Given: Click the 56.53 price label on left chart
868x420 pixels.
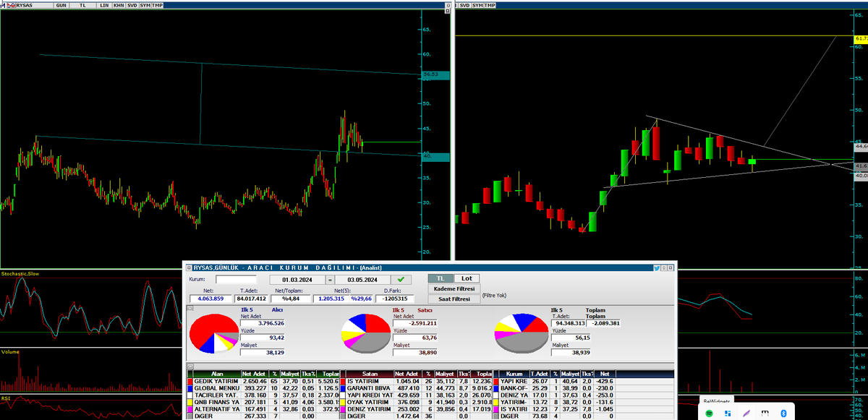Looking at the screenshot, I should point(434,74).
